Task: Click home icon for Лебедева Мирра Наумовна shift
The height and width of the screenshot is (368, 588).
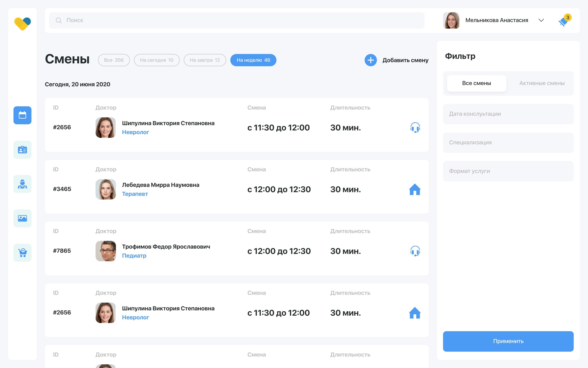Action: pos(415,189)
